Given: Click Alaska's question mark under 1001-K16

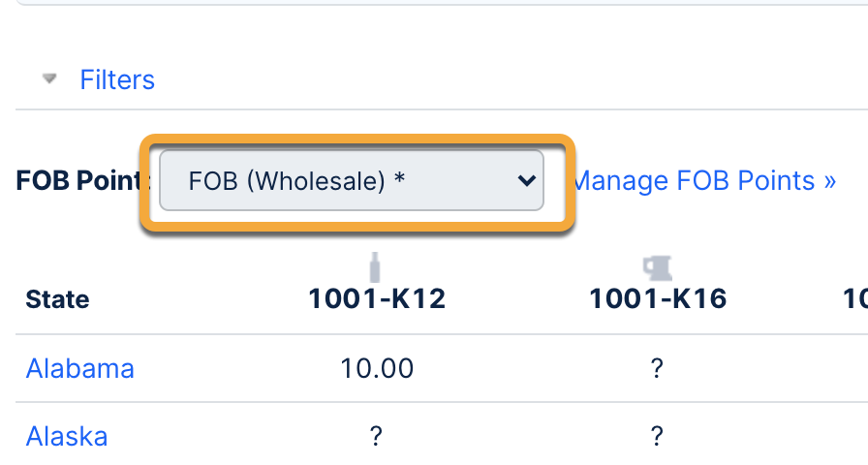Looking at the screenshot, I should (658, 436).
